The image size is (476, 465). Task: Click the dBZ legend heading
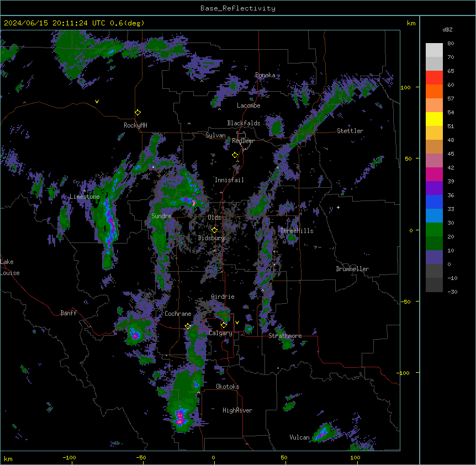point(447,29)
